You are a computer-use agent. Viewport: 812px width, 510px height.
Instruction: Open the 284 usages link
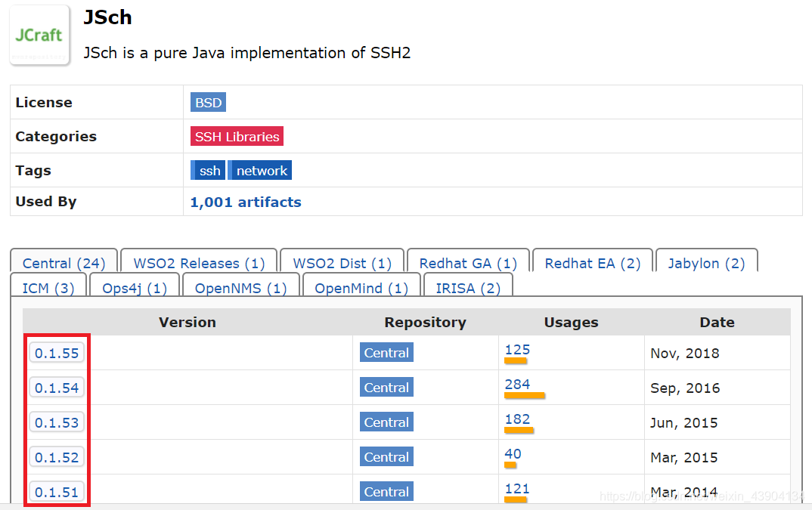(517, 384)
